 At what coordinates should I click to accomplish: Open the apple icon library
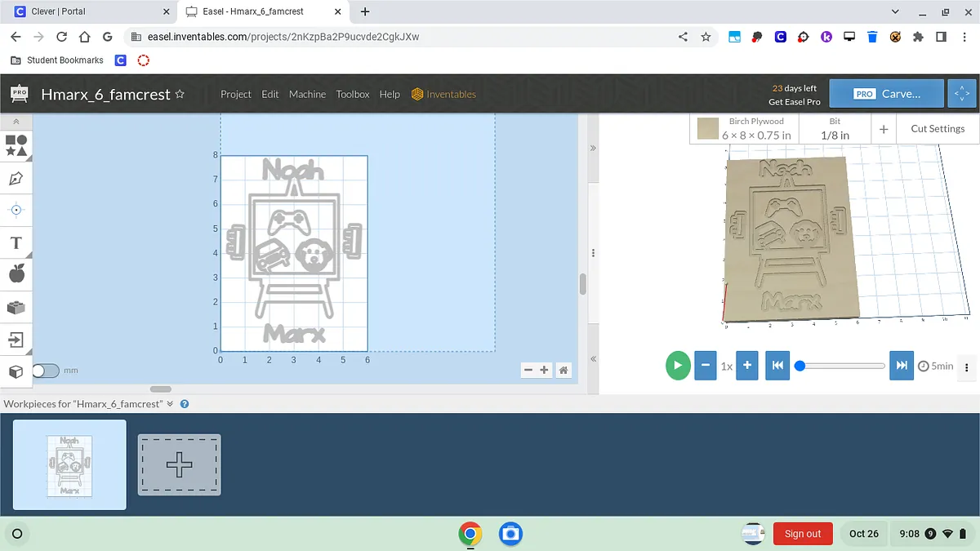(x=16, y=274)
